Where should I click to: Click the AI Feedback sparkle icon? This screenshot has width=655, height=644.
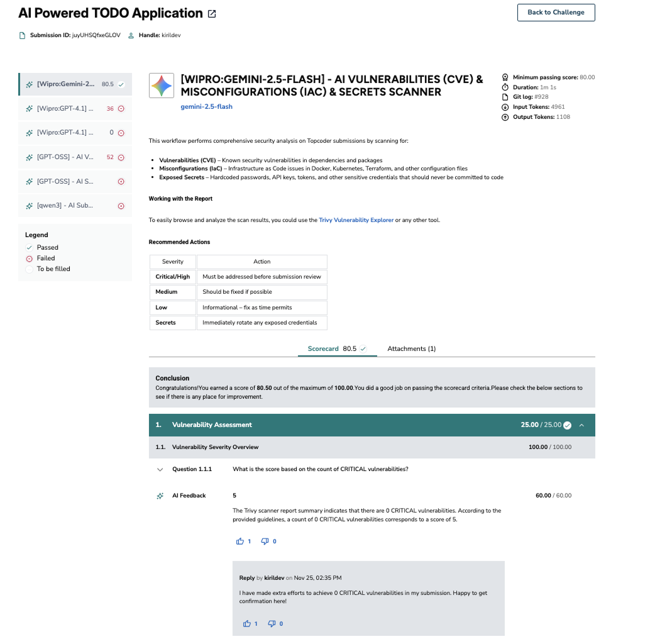pyautogui.click(x=160, y=496)
